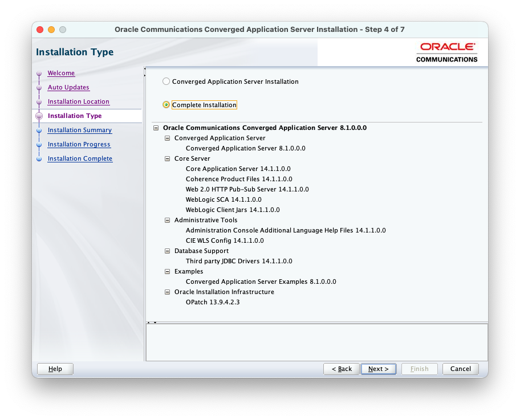Jump to Installation Summary step
Image resolution: width=520 pixels, height=420 pixels.
[x=80, y=130]
